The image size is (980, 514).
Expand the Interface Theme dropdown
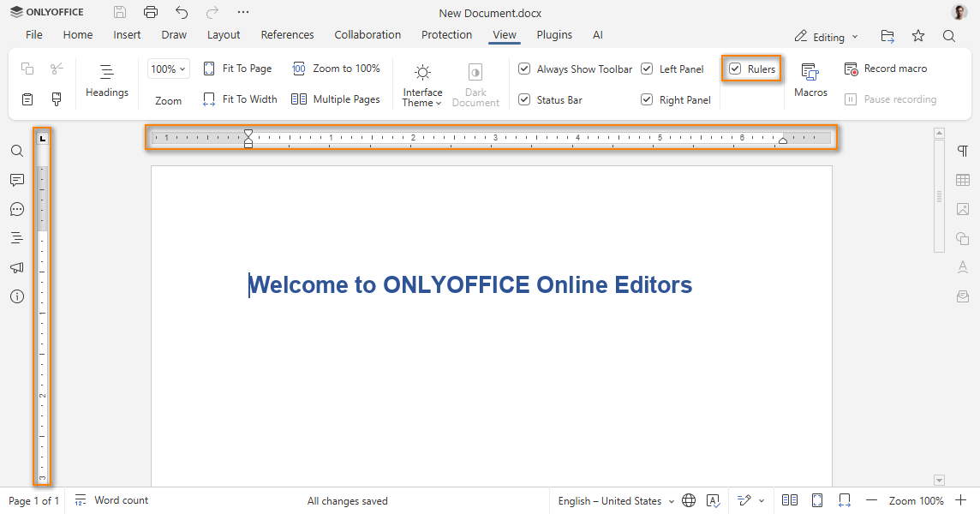pos(422,85)
